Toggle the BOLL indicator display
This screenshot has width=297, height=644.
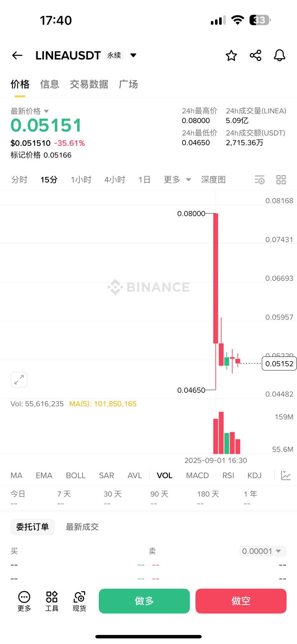(x=75, y=475)
